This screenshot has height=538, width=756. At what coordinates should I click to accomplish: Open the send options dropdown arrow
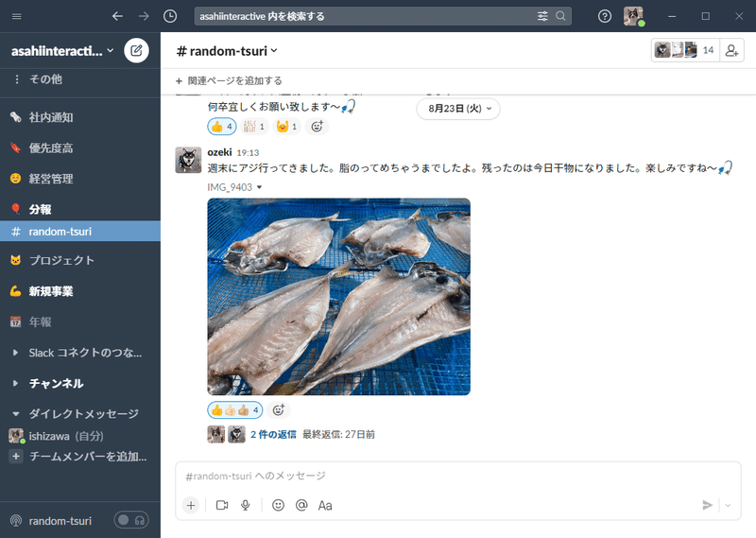pos(728,505)
